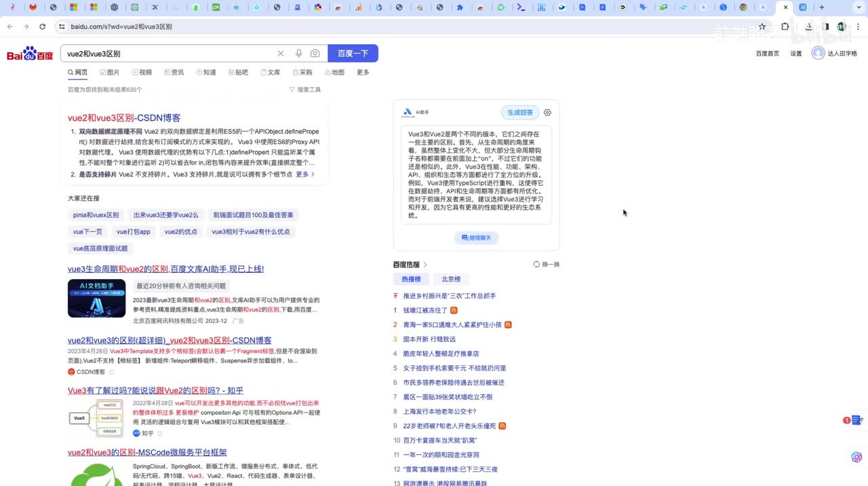Open AI assistant settings gear icon
This screenshot has height=486, width=868.
tap(548, 113)
